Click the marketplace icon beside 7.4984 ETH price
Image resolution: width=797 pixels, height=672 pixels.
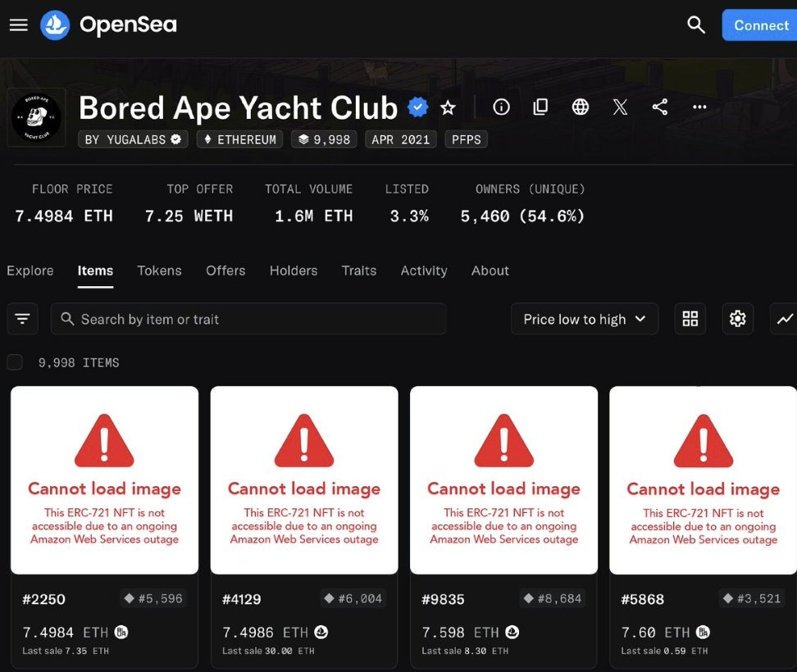[x=121, y=632]
